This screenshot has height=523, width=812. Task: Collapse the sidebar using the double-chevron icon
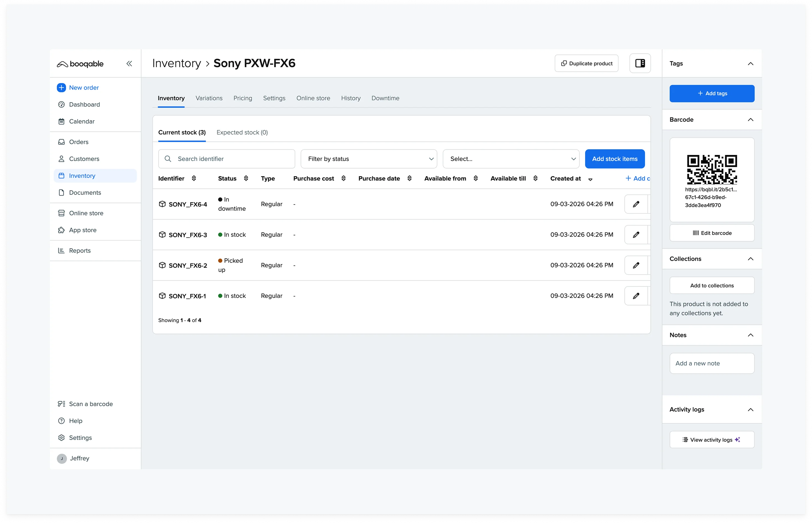coord(129,63)
